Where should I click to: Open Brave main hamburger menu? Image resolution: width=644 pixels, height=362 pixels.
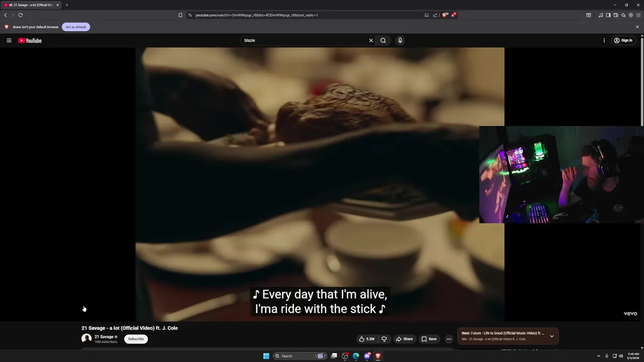point(638,15)
